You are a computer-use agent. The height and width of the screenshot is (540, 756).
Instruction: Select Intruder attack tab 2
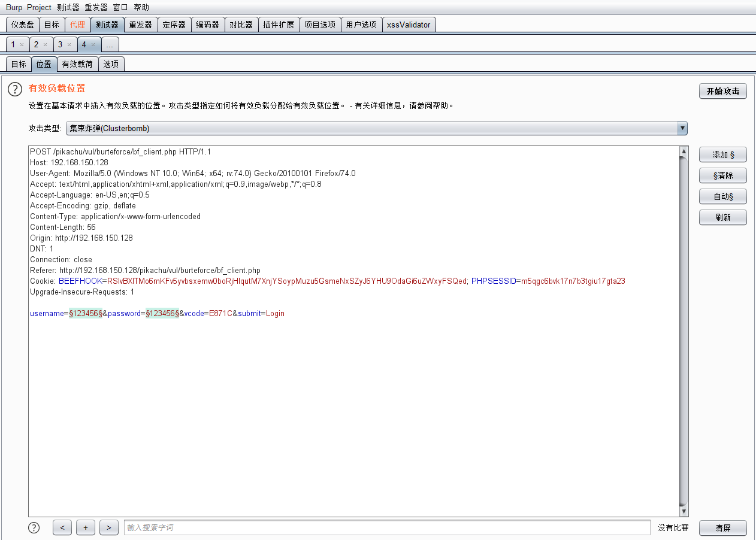tap(36, 44)
